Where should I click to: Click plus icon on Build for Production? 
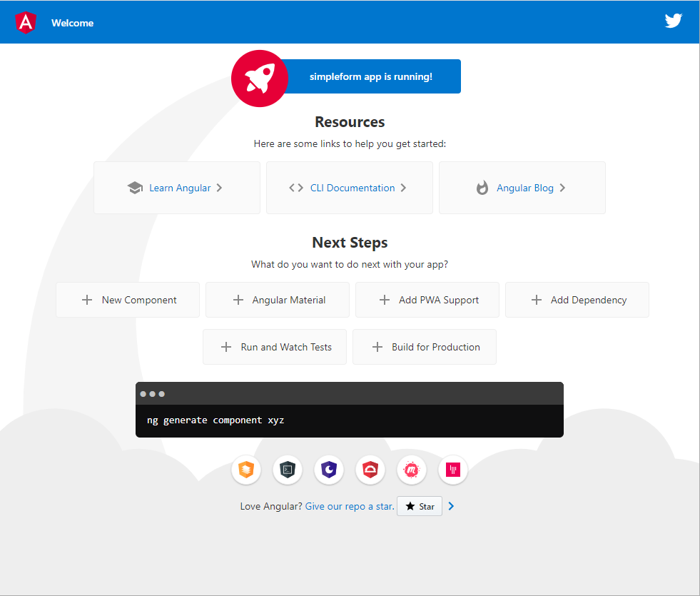click(x=377, y=347)
